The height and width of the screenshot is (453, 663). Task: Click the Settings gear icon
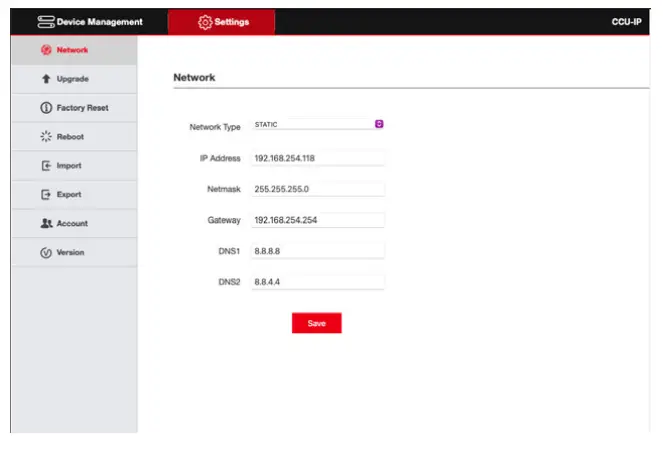click(x=205, y=22)
